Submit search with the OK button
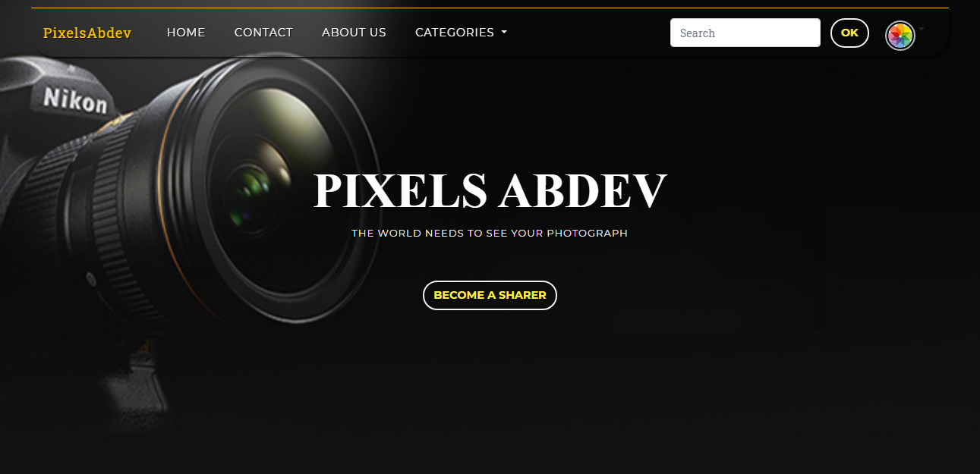 click(x=849, y=33)
